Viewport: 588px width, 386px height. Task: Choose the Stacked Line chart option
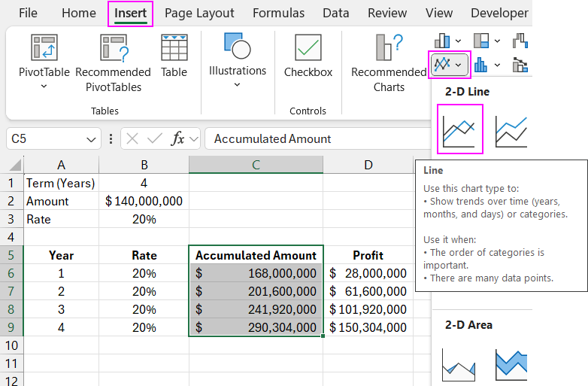pyautogui.click(x=511, y=129)
